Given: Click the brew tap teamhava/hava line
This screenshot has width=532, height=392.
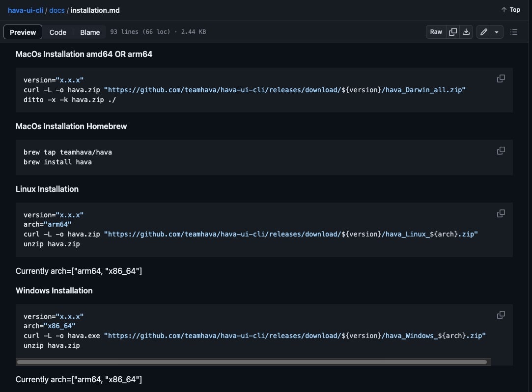Looking at the screenshot, I should point(68,152).
